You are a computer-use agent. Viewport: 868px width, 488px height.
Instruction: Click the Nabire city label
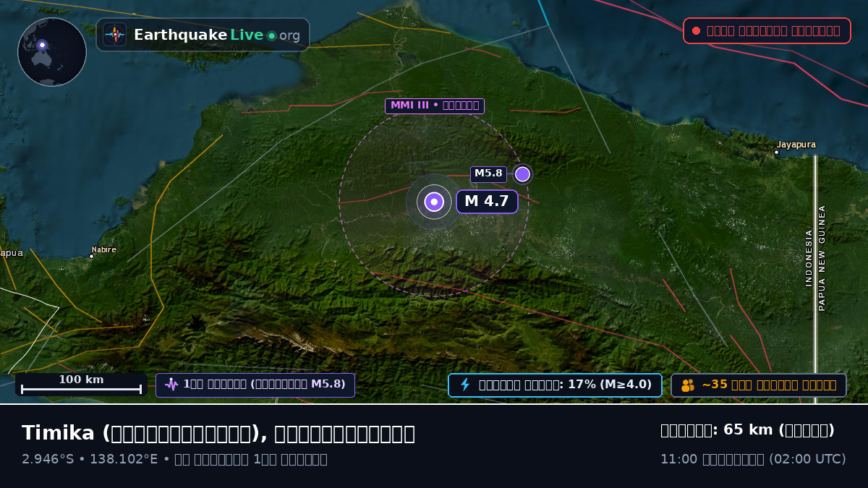click(103, 249)
